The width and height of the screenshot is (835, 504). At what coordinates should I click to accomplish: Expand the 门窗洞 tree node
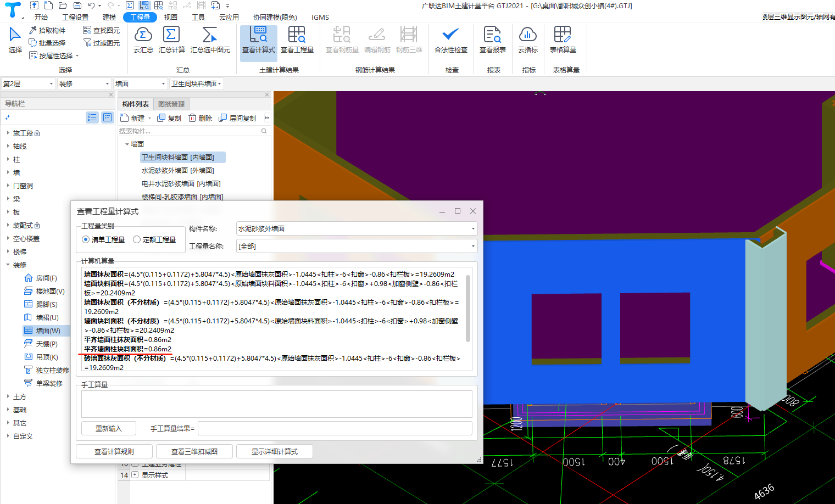(x=8, y=186)
